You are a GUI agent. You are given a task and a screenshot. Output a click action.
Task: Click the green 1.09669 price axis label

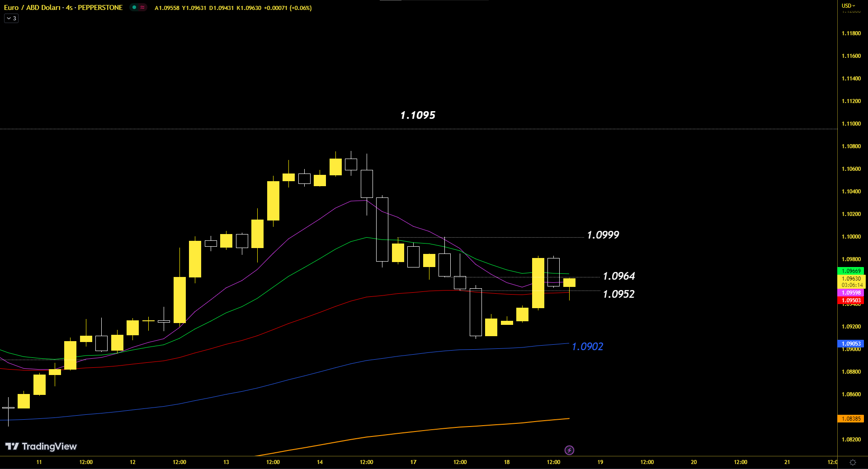coord(851,271)
